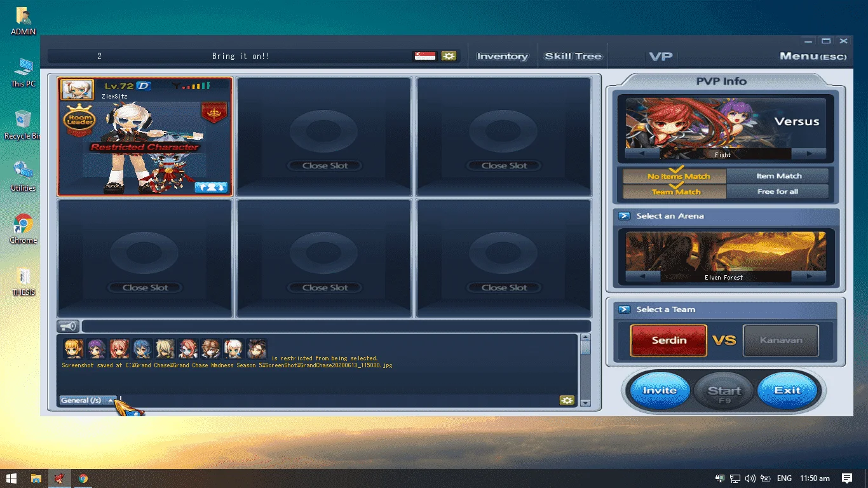Viewport: 868px width, 488px height.
Task: Click the blonde elf character portrait in chat
Action: (x=74, y=349)
